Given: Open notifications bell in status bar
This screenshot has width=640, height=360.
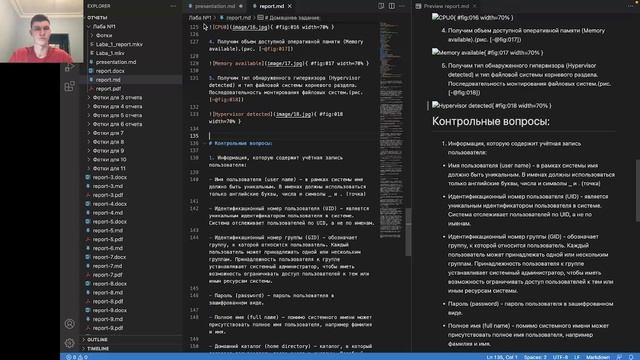Looking at the screenshot, I should point(631,357).
